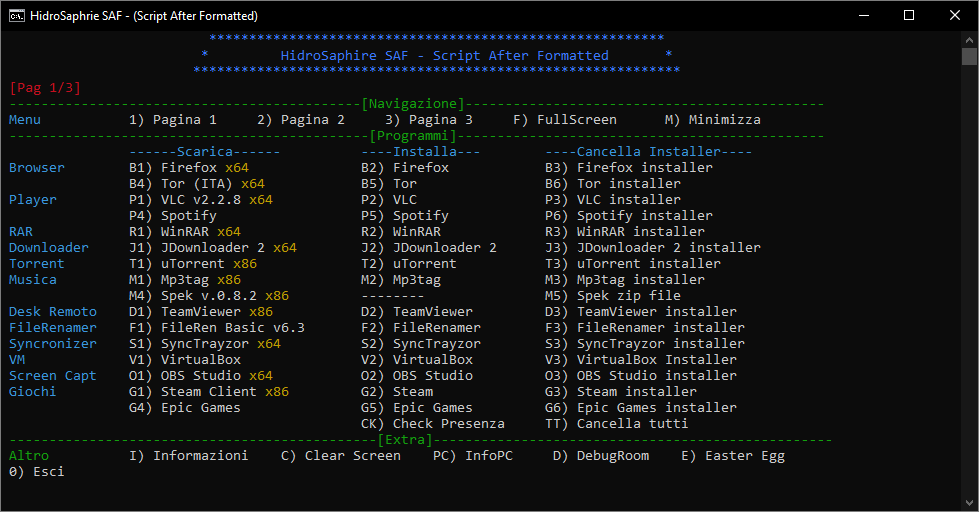Click 'I) Informazioni' extra option
979x512 pixels.
click(x=189, y=456)
